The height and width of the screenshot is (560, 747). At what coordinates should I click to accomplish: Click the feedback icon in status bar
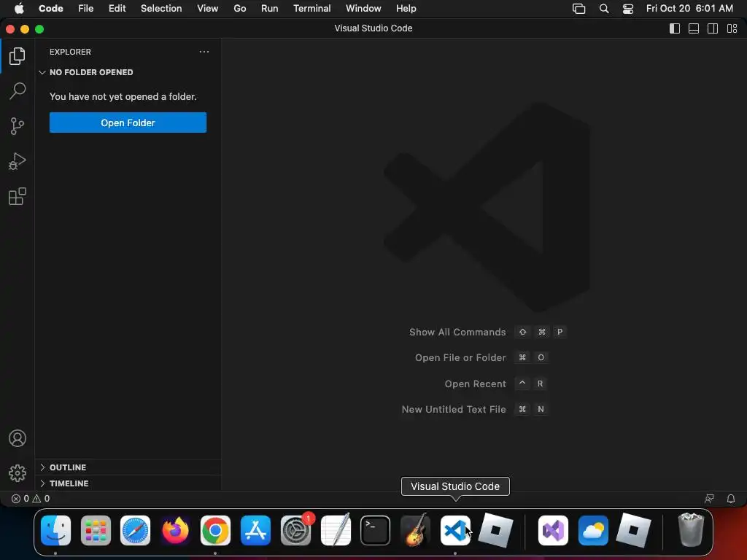coord(709,499)
